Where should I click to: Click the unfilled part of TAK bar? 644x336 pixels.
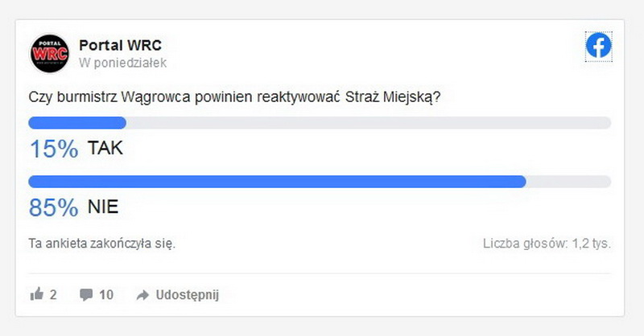tap(369, 123)
